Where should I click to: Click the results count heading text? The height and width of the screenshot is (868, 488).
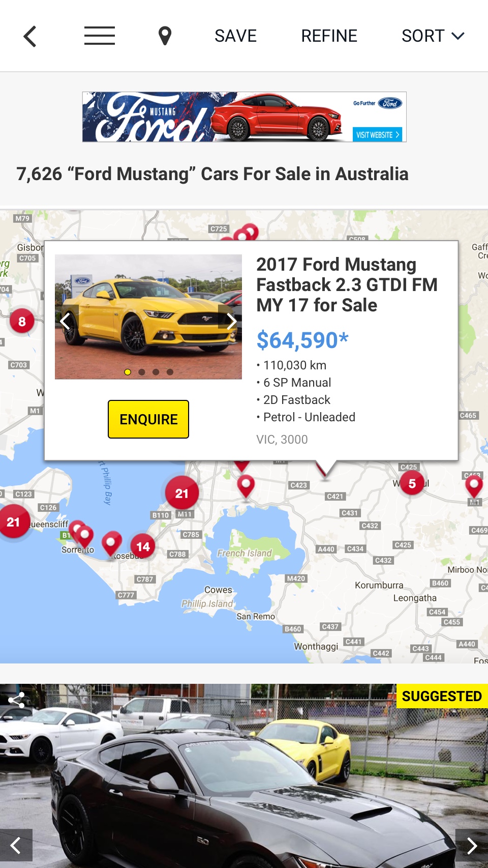click(212, 174)
